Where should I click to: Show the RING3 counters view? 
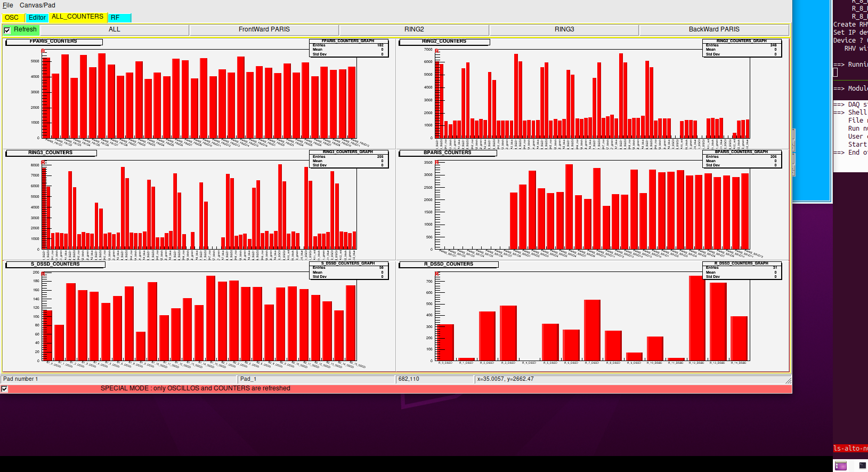pyautogui.click(x=564, y=29)
